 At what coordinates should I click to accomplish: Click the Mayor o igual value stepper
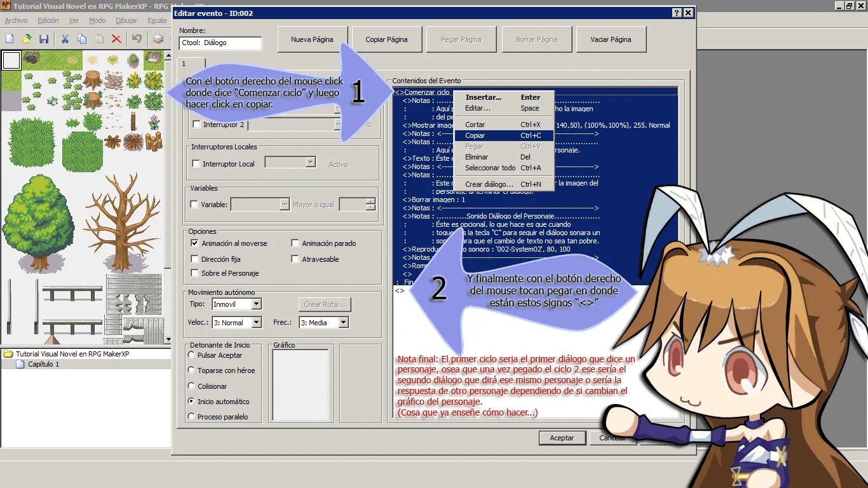tap(370, 205)
